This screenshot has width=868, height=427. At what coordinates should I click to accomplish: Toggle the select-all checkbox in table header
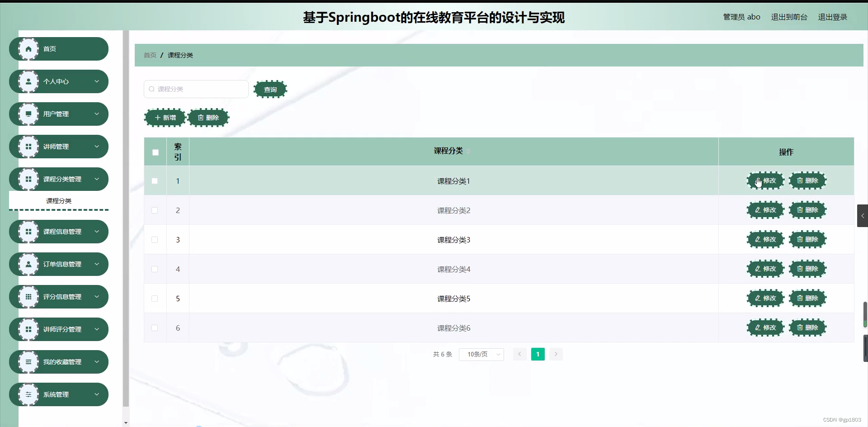[x=155, y=152]
